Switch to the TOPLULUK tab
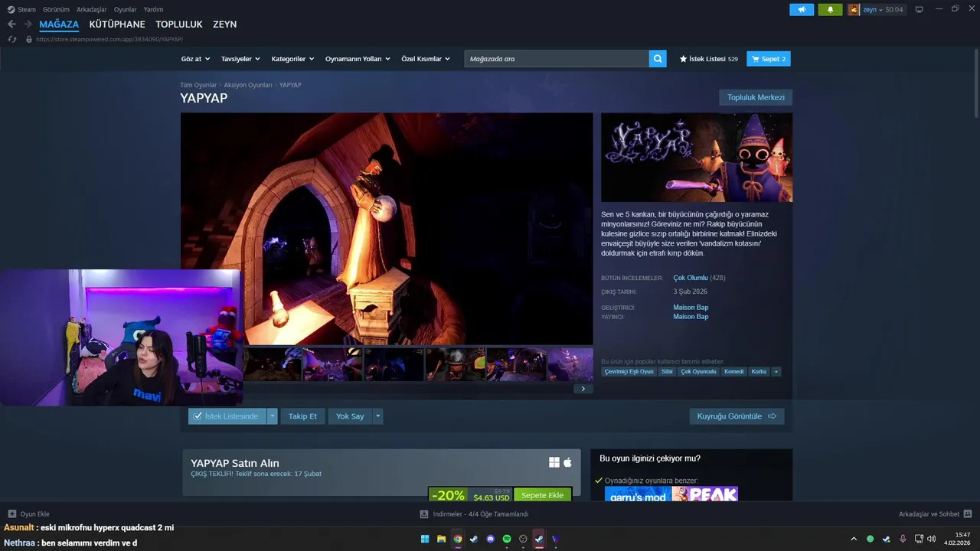Image resolution: width=980 pixels, height=551 pixels. [179, 24]
